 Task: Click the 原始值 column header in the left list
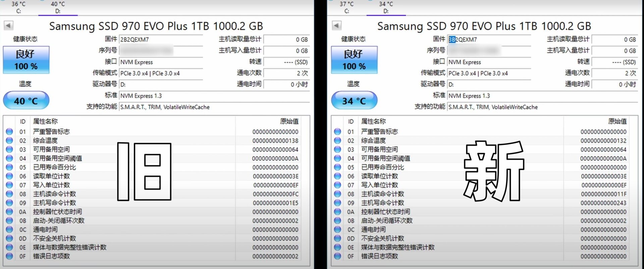click(x=289, y=121)
